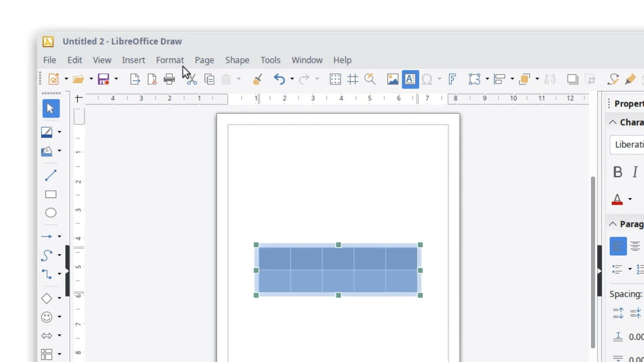Click the Open folder icon
Image resolution: width=644 pixels, height=362 pixels.
click(x=78, y=79)
